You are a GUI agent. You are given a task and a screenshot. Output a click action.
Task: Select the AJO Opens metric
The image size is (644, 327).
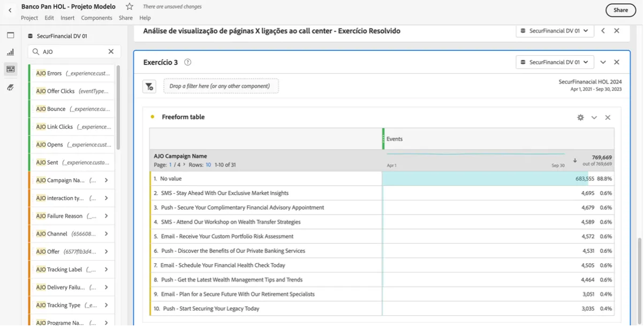coord(71,145)
